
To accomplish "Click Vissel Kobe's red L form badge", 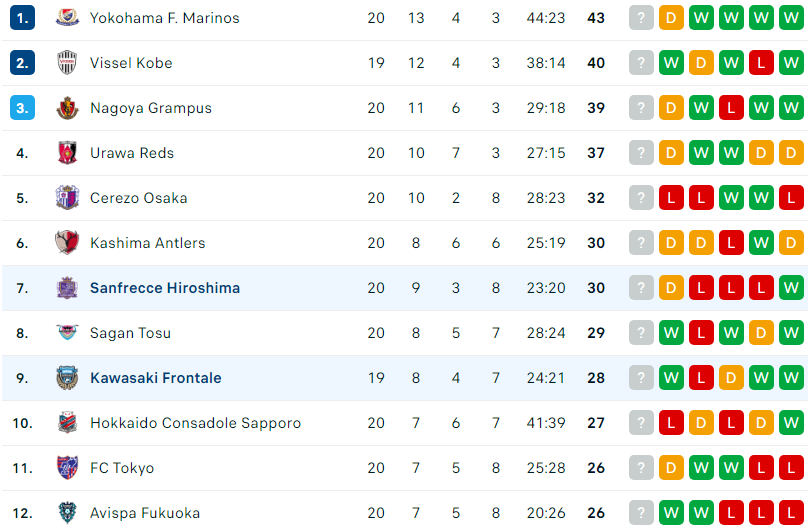I will 761,63.
